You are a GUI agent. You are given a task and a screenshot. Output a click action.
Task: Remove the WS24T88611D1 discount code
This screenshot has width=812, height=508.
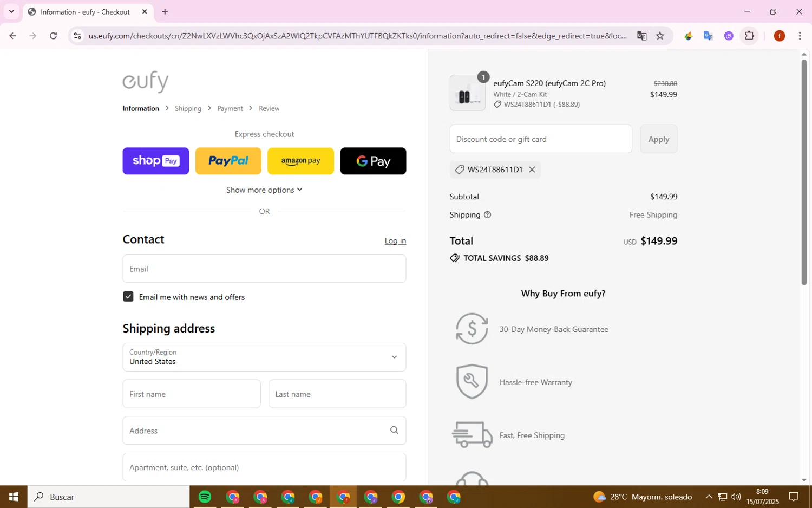click(532, 170)
